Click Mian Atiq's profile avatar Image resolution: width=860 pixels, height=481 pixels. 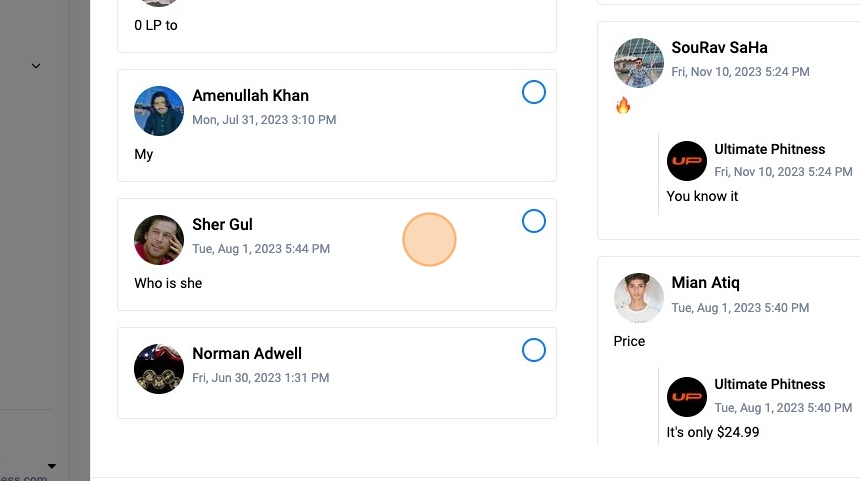pos(638,298)
